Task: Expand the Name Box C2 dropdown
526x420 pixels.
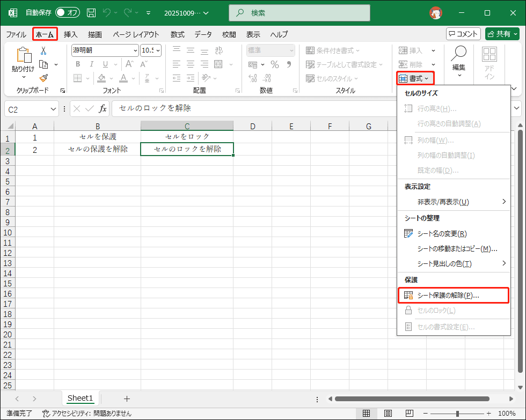Action: pos(53,109)
